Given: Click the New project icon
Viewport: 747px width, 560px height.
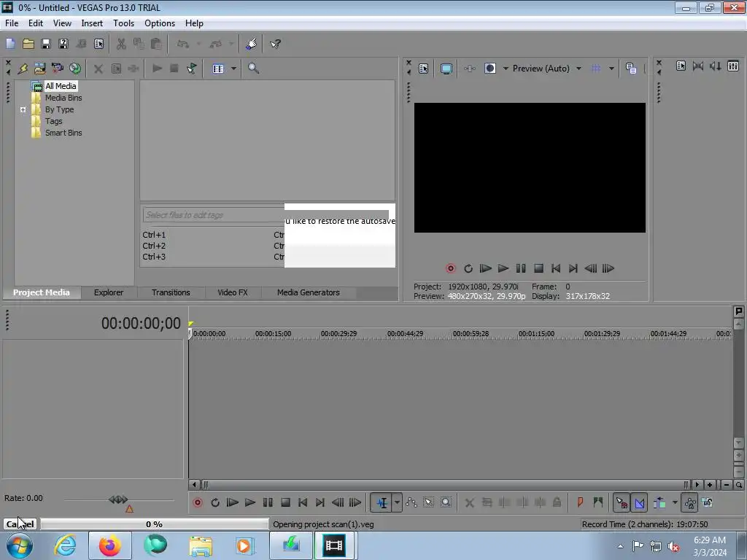Looking at the screenshot, I should pyautogui.click(x=10, y=44).
